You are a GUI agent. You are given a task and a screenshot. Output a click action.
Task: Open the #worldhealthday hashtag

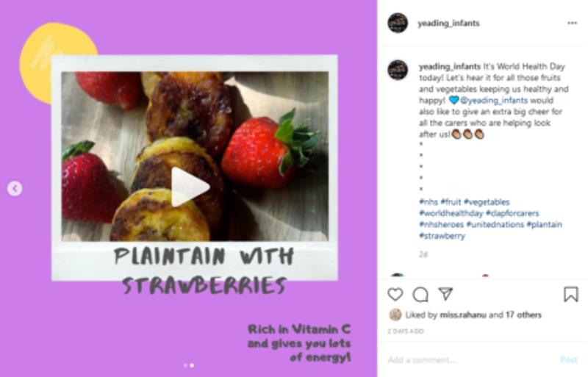(x=451, y=213)
